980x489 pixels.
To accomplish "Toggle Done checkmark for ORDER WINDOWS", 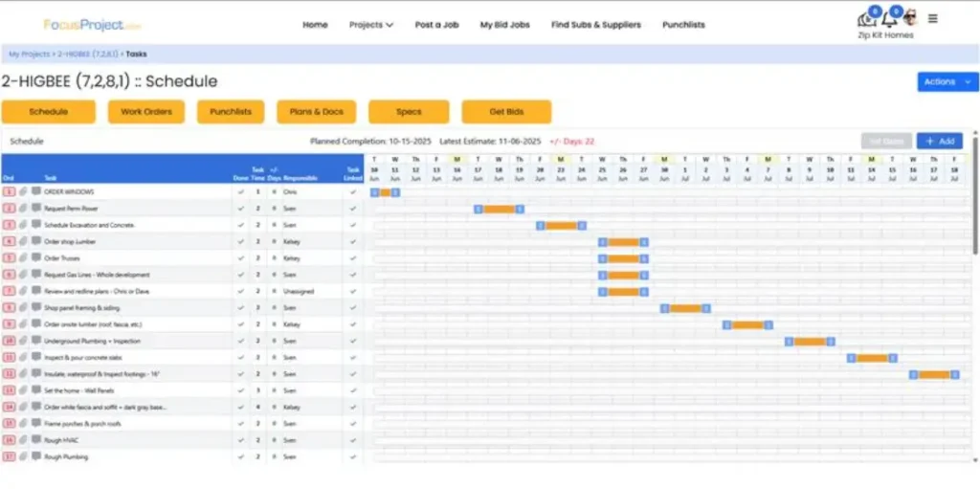I will pyautogui.click(x=240, y=192).
